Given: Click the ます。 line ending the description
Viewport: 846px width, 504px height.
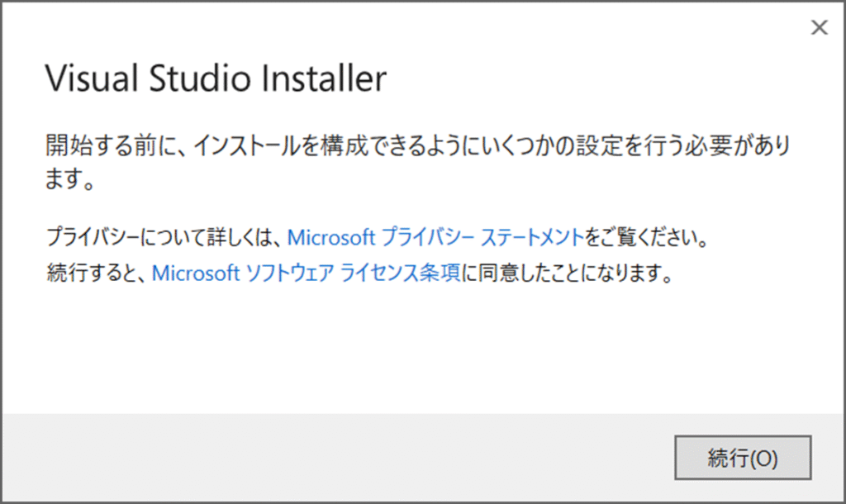Looking at the screenshot, I should (x=69, y=178).
